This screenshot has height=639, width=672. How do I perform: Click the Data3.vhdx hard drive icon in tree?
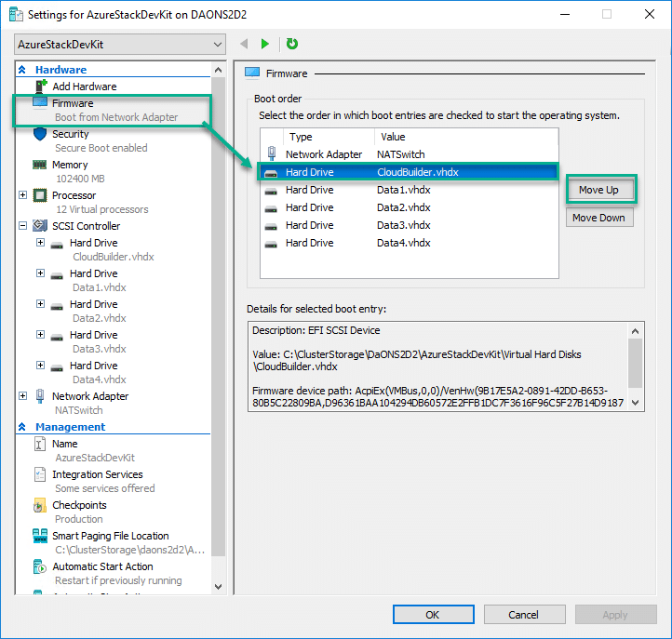click(x=57, y=338)
